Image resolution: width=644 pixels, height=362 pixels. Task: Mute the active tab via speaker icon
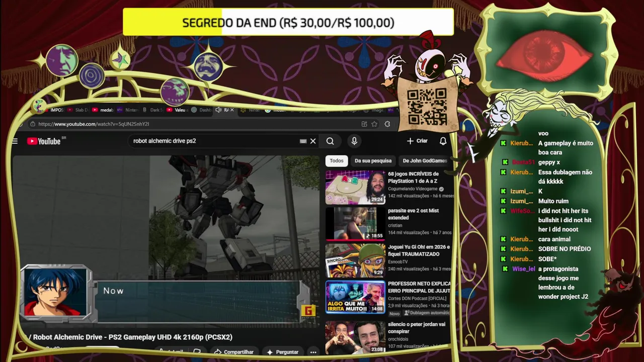point(218,110)
